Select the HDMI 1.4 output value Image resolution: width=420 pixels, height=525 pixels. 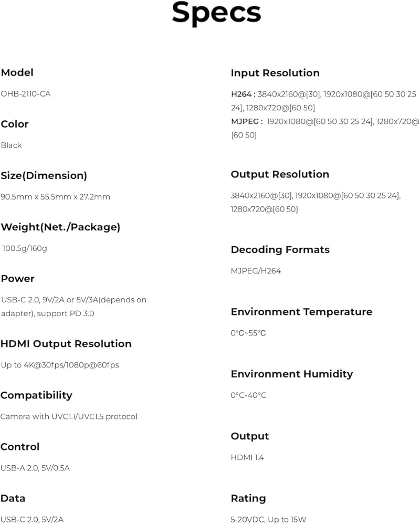coord(247,457)
